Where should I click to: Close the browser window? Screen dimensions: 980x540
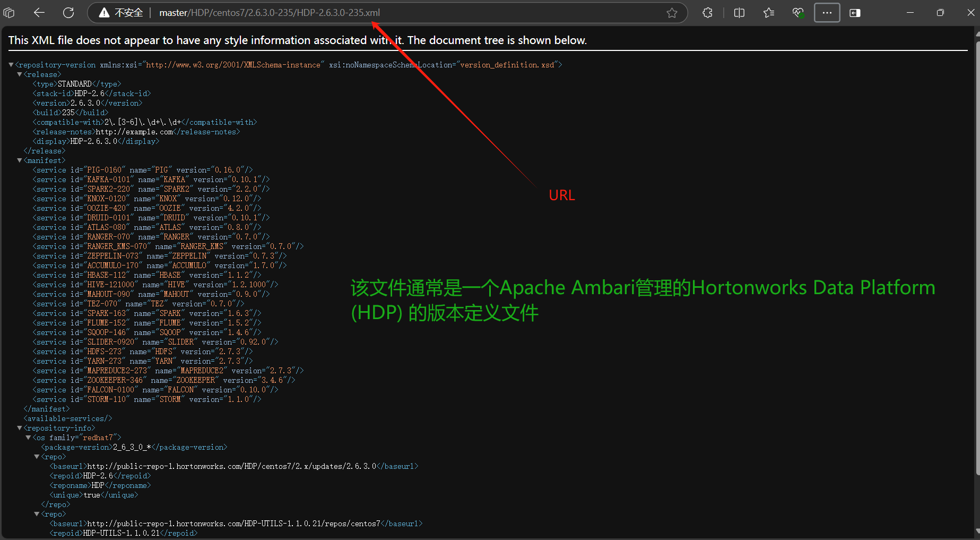coord(970,13)
